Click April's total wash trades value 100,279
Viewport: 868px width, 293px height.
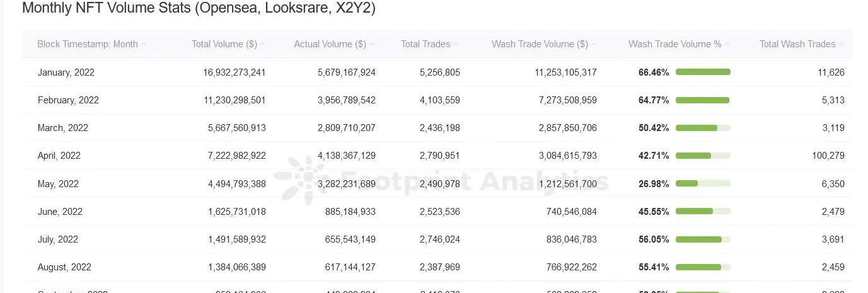pos(828,156)
